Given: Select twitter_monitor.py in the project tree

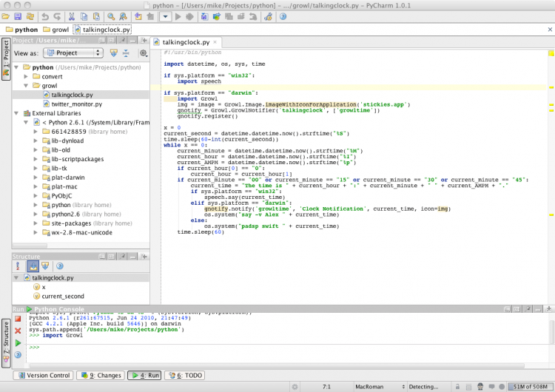Looking at the screenshot, I should pyautogui.click(x=77, y=104).
